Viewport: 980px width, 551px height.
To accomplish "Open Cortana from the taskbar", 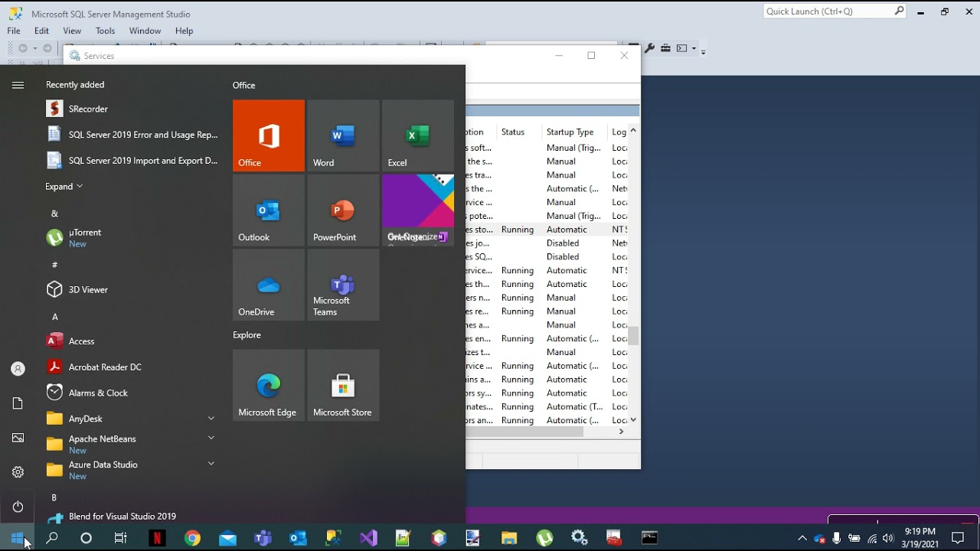I will click(87, 538).
